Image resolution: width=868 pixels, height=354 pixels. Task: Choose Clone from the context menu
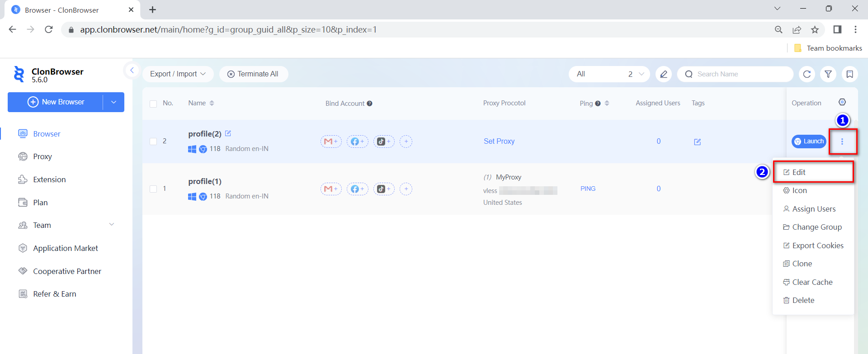click(x=802, y=264)
